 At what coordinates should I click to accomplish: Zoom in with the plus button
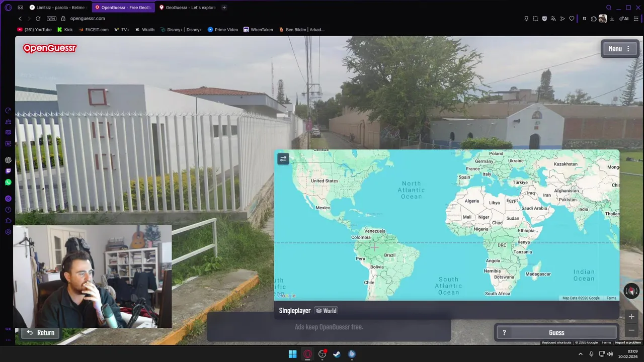coord(631,317)
